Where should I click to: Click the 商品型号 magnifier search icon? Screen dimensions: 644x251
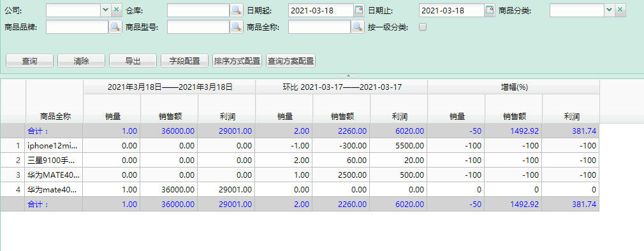point(236,27)
